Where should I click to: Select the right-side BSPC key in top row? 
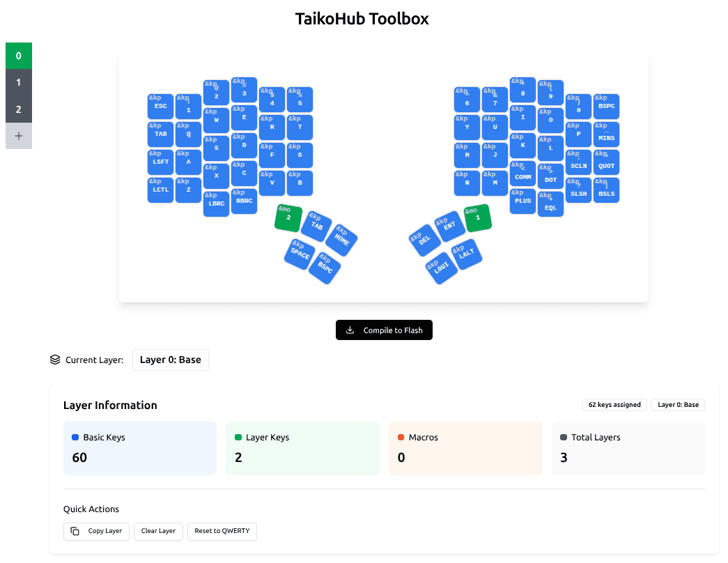pos(606,107)
